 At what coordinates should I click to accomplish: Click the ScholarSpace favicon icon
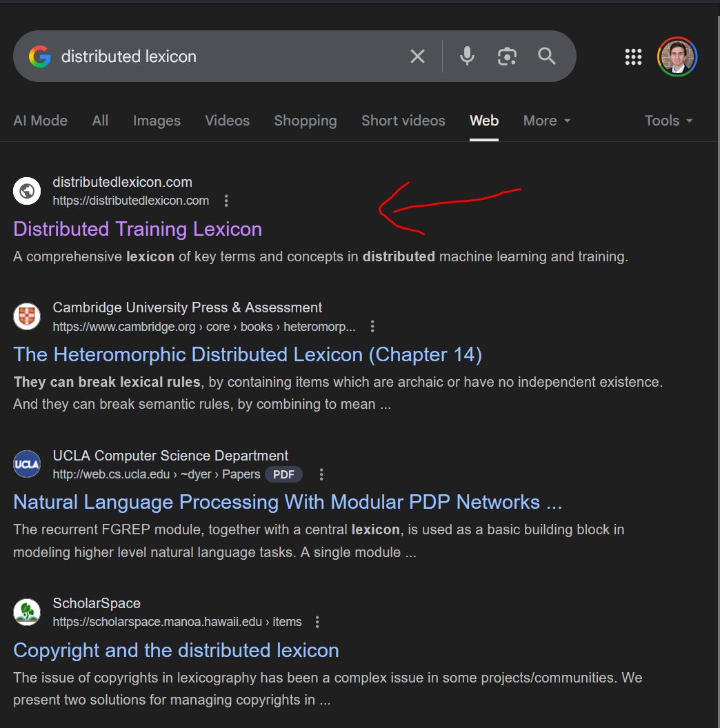tap(27, 612)
